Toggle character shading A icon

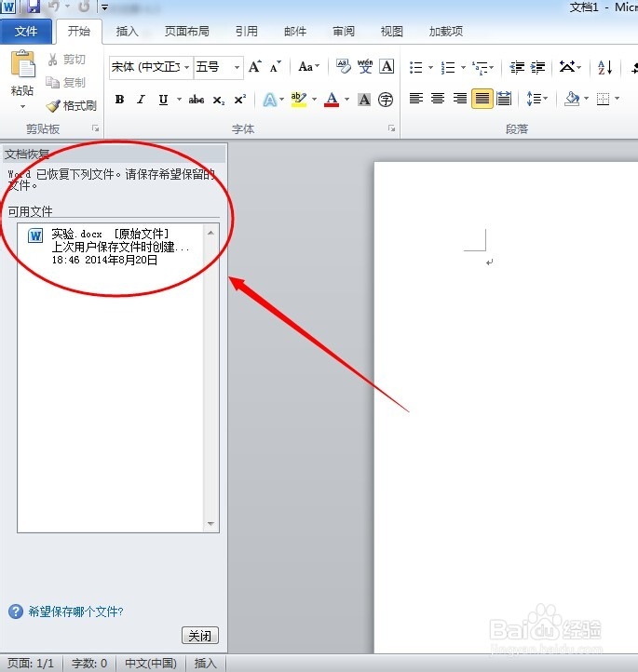click(364, 100)
